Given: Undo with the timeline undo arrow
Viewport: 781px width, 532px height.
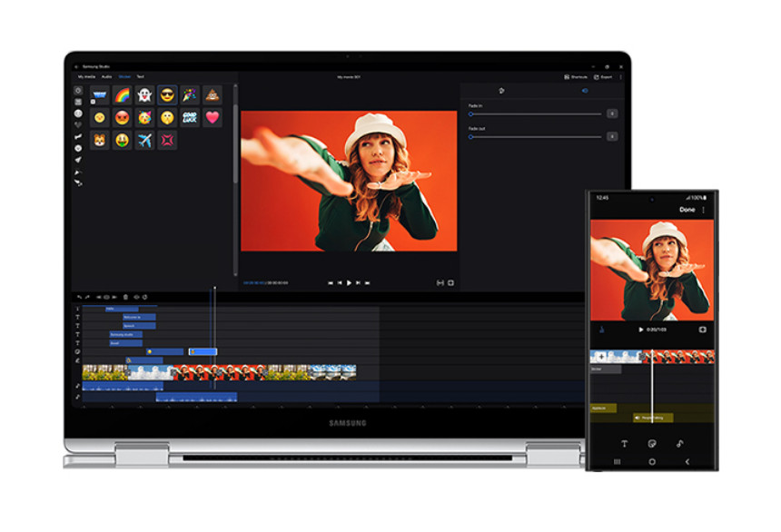Looking at the screenshot, I should click(79, 298).
